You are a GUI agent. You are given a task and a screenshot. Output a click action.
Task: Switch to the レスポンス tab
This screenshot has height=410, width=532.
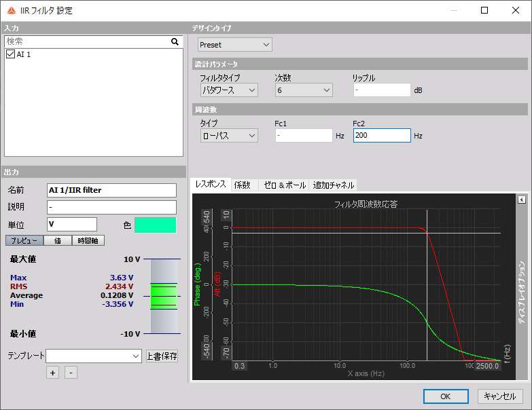click(x=211, y=185)
